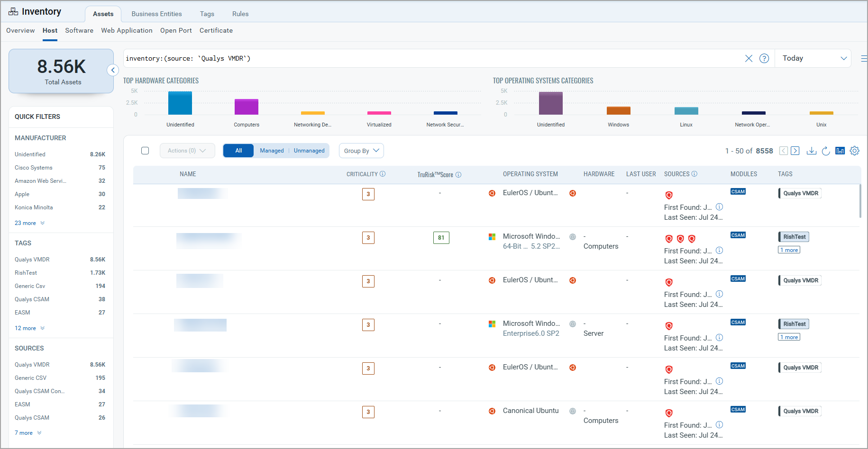Click Unidentified bar in operating systems chart

click(551, 103)
